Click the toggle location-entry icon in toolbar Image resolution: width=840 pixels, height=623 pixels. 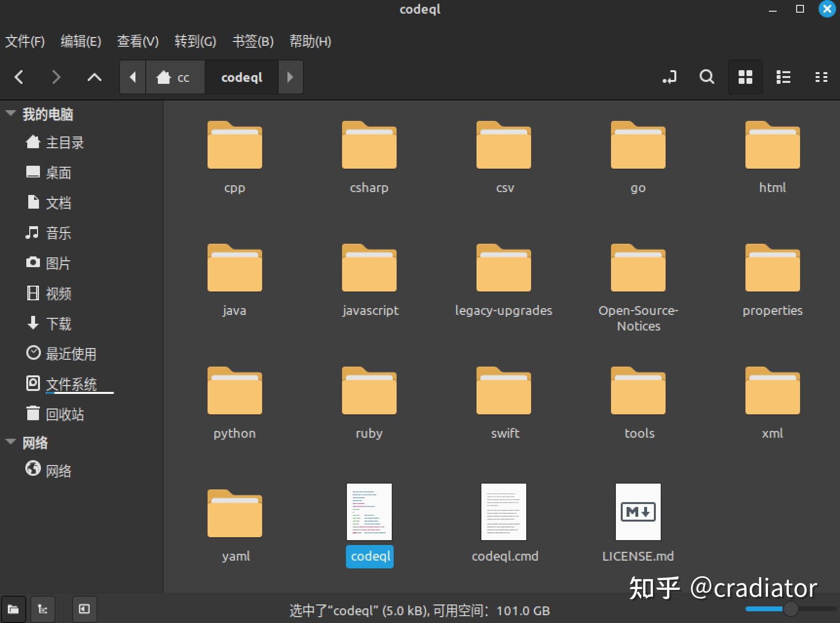669,77
